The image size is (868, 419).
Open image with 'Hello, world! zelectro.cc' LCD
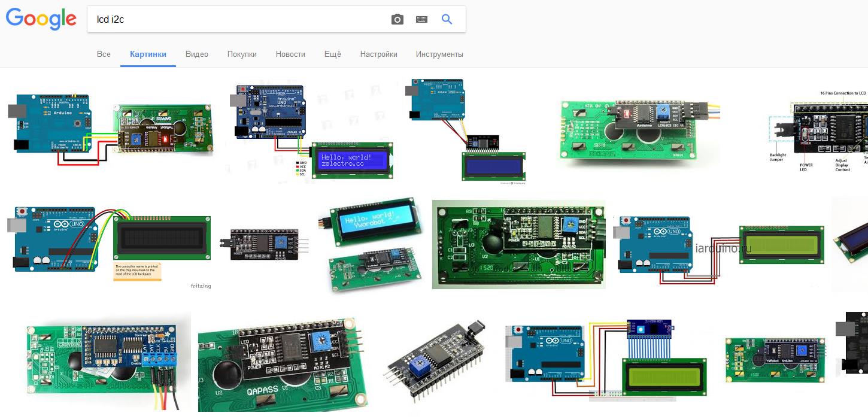coord(310,130)
